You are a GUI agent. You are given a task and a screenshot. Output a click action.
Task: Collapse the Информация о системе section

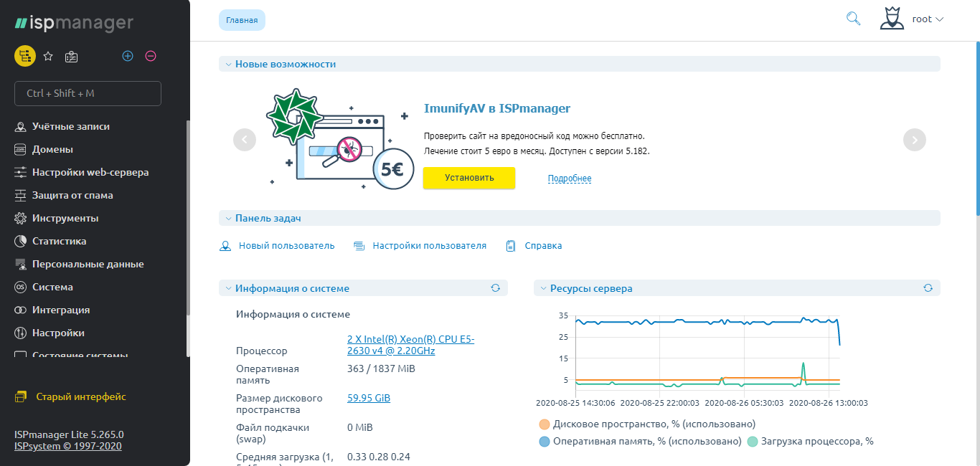[x=228, y=288]
